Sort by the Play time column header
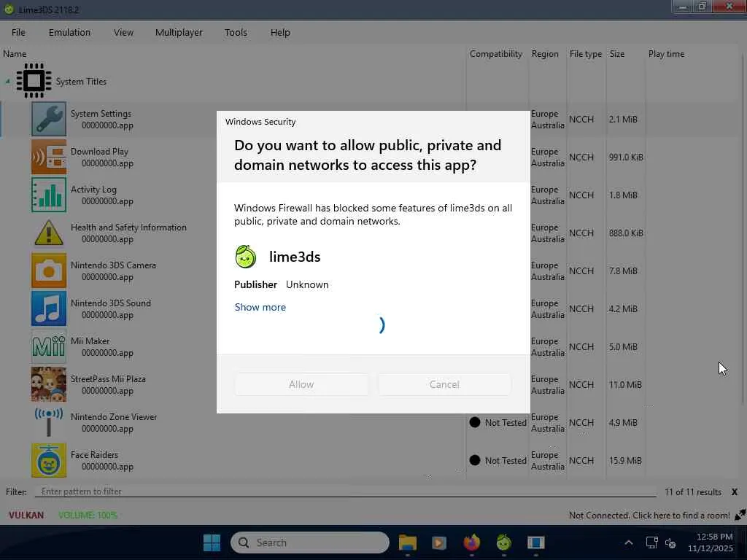 [666, 54]
